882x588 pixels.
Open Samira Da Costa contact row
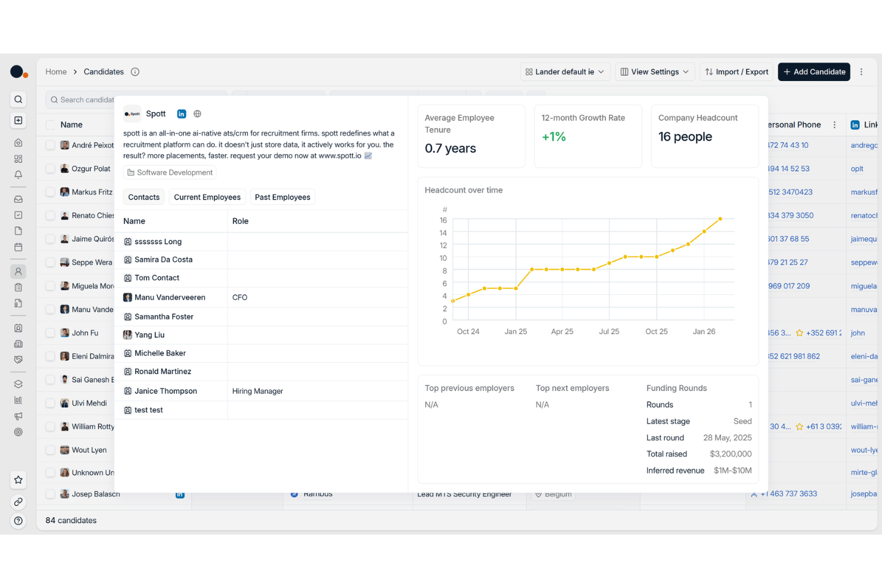[x=261, y=260]
